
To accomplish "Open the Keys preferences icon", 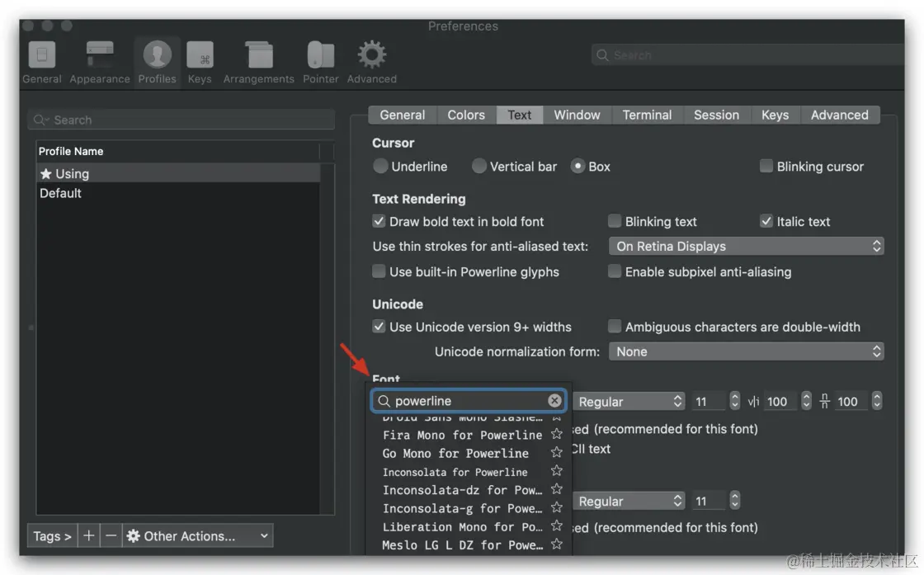I will [x=200, y=63].
